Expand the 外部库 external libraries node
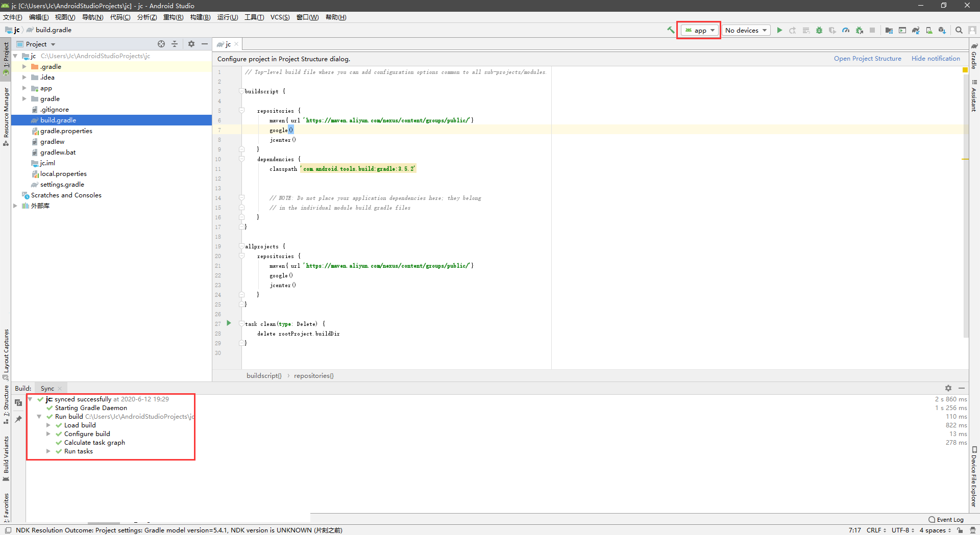The image size is (980, 535). coord(15,206)
